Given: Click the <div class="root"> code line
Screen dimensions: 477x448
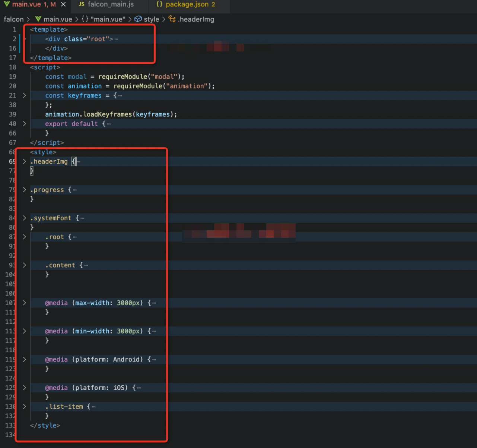Looking at the screenshot, I should pos(79,39).
